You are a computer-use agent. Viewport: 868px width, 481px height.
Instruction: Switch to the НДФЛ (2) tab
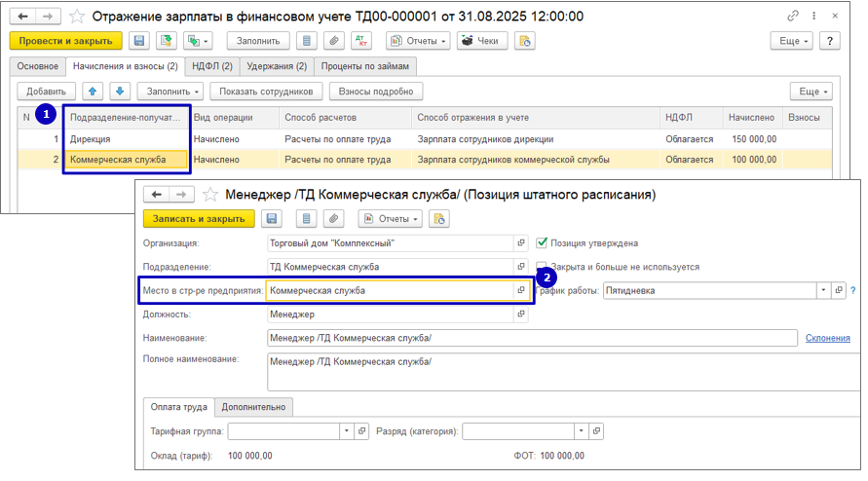pos(212,65)
